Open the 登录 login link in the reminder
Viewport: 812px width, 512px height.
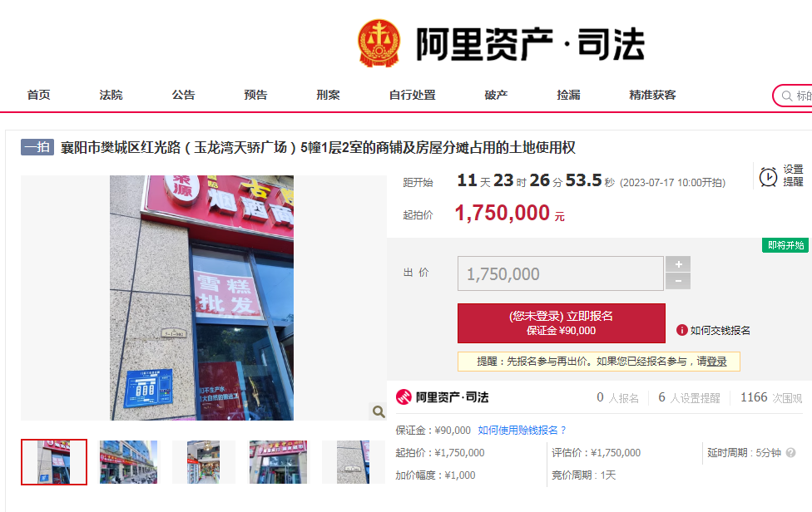click(x=716, y=362)
